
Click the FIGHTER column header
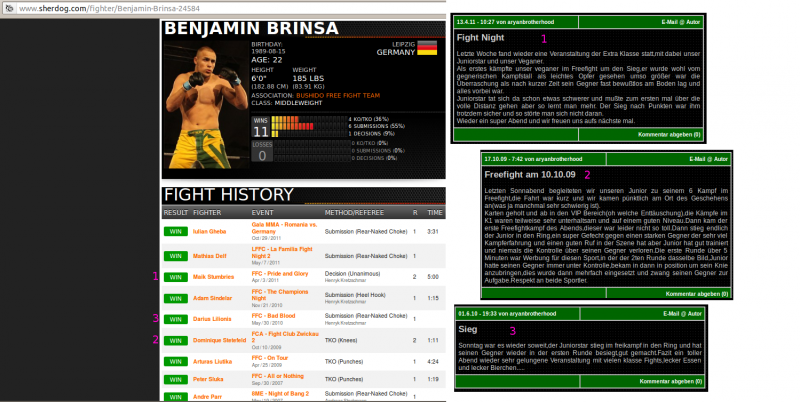(207, 213)
